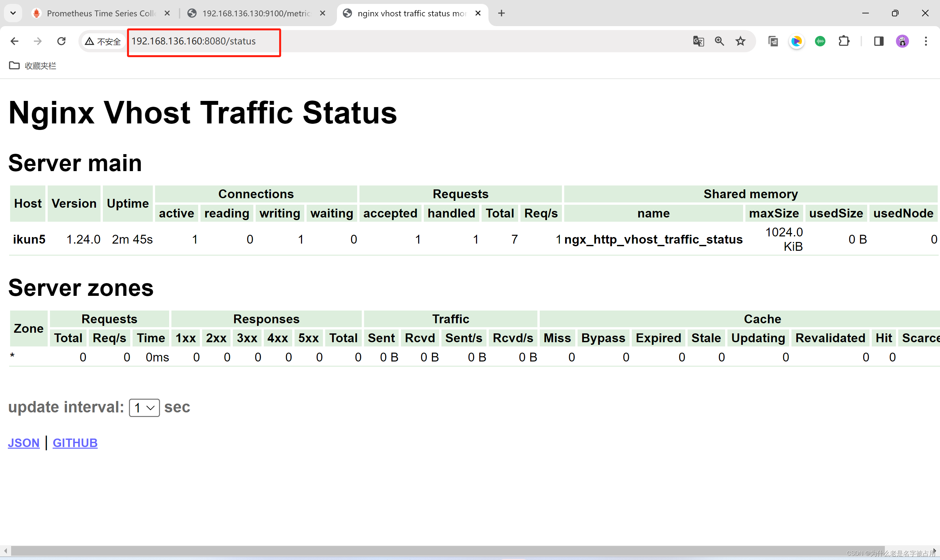Reload the current page
The width and height of the screenshot is (940, 560).
click(61, 41)
